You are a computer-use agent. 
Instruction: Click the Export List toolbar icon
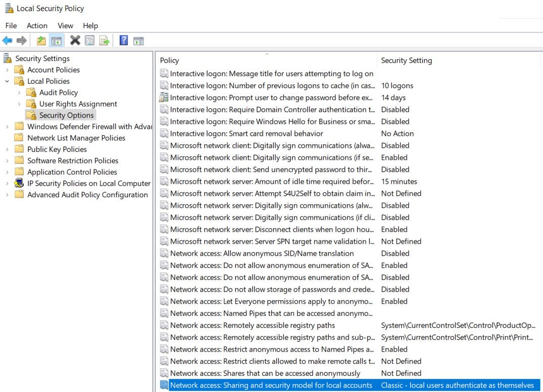(x=105, y=41)
